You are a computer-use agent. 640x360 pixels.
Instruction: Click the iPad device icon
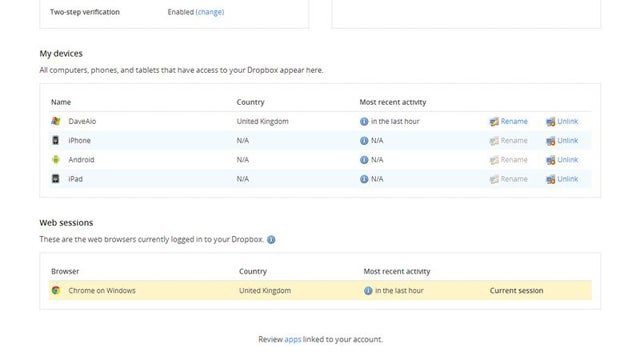tap(56, 179)
